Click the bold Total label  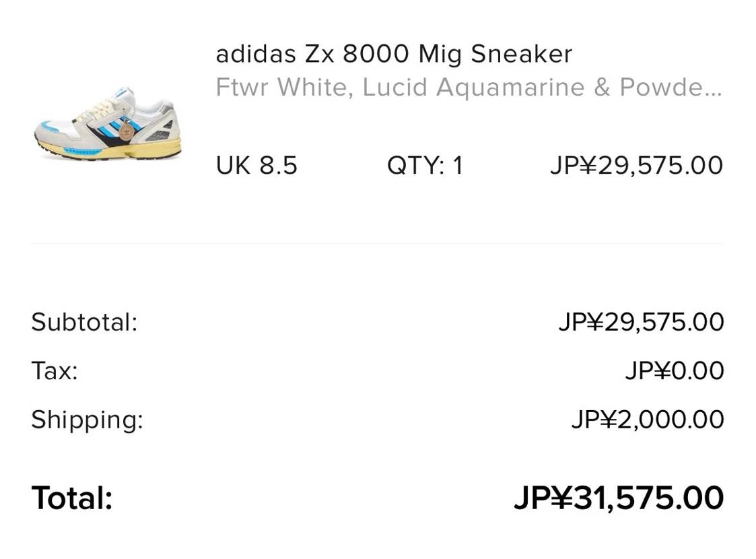(72, 498)
